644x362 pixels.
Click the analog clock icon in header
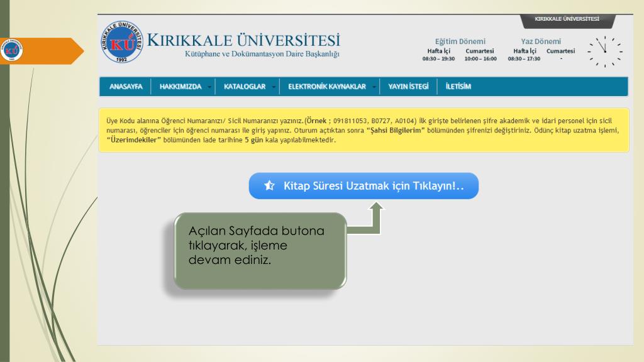[x=604, y=52]
